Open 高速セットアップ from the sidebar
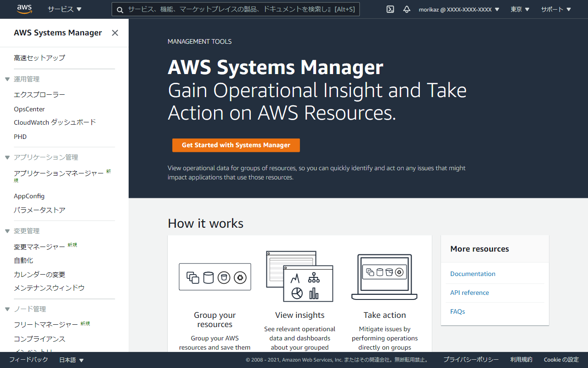This screenshot has height=368, width=588. (x=40, y=57)
